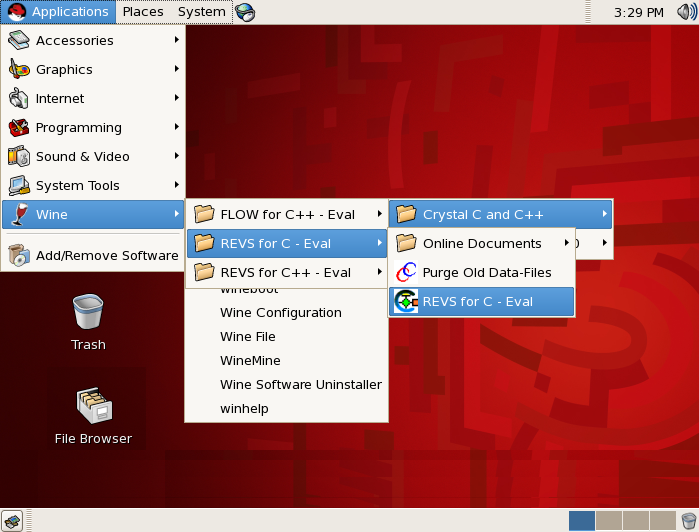
Task: Click the volume speaker icon
Action: [x=687, y=12]
